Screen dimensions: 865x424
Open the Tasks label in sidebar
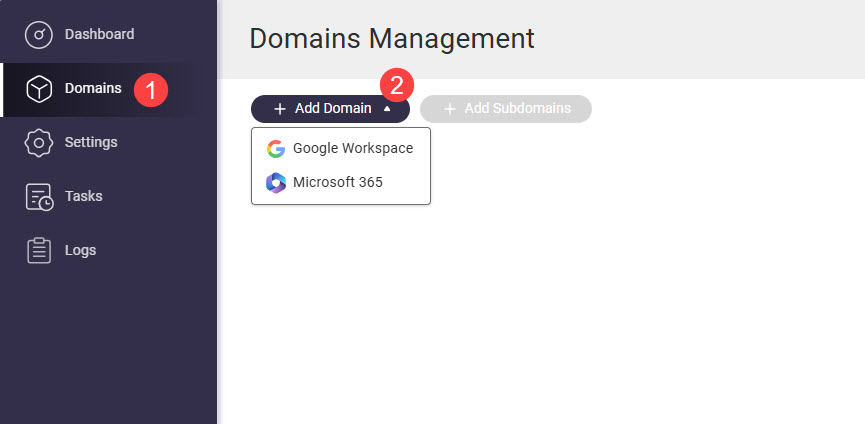tap(84, 196)
